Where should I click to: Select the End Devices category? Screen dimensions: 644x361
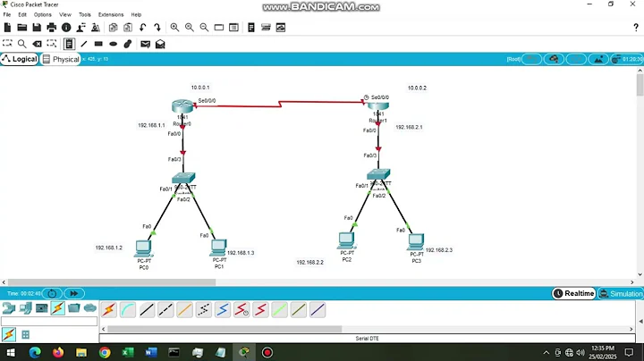[25, 308]
